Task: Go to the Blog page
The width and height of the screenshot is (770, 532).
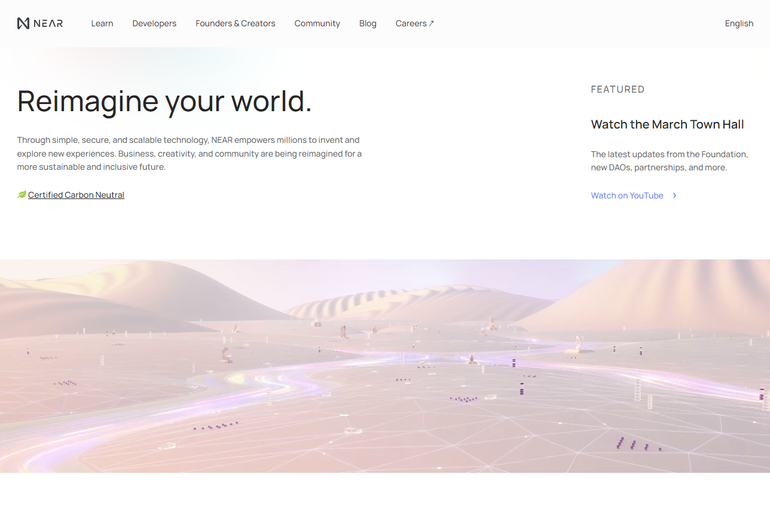Action: (368, 23)
